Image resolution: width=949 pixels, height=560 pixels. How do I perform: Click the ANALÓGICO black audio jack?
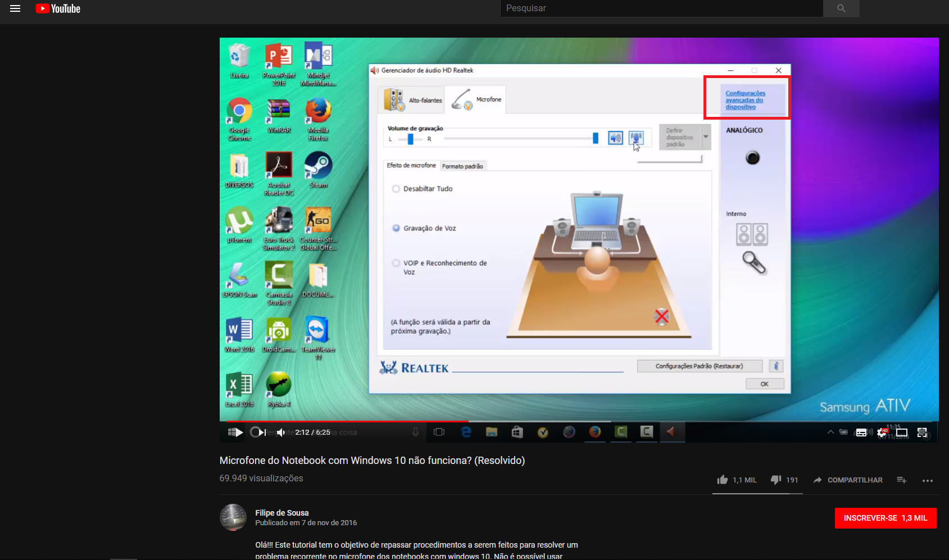coord(752,158)
